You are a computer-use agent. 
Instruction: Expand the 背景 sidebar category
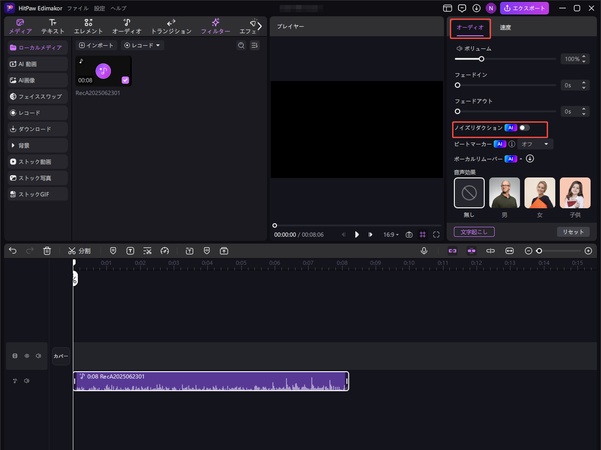tap(38, 145)
